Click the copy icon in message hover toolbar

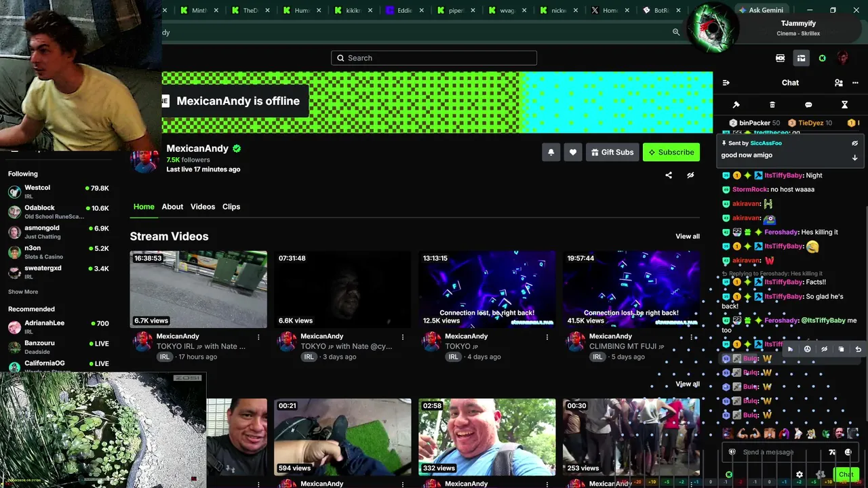point(841,350)
